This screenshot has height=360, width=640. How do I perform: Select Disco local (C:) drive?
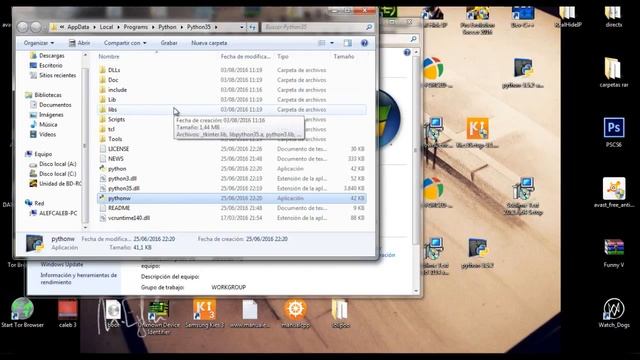click(58, 174)
